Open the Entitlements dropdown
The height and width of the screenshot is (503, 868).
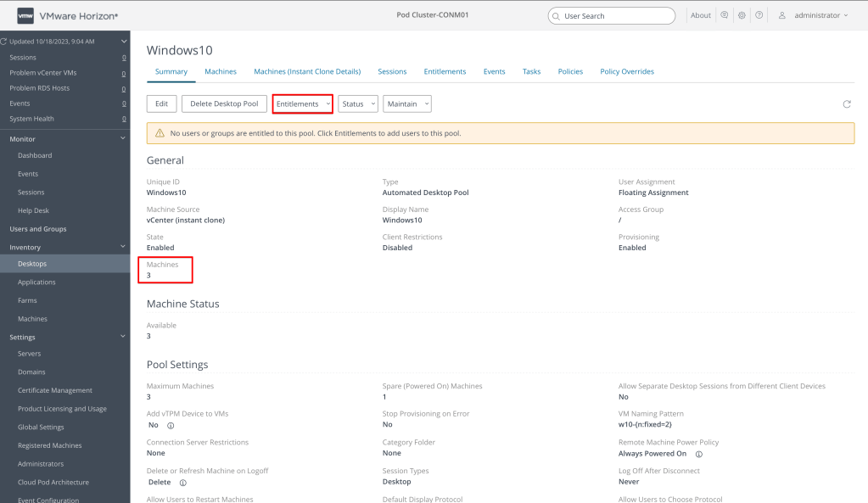coord(302,103)
